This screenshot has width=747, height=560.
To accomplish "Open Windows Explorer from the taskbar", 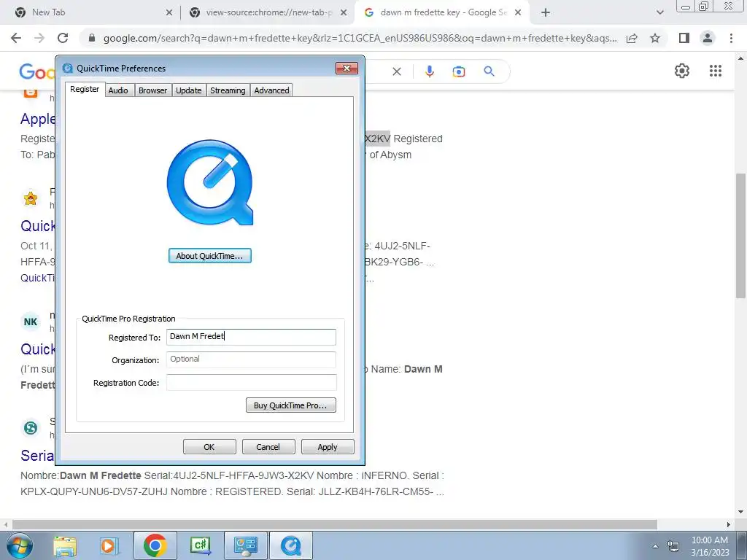I will point(65,546).
